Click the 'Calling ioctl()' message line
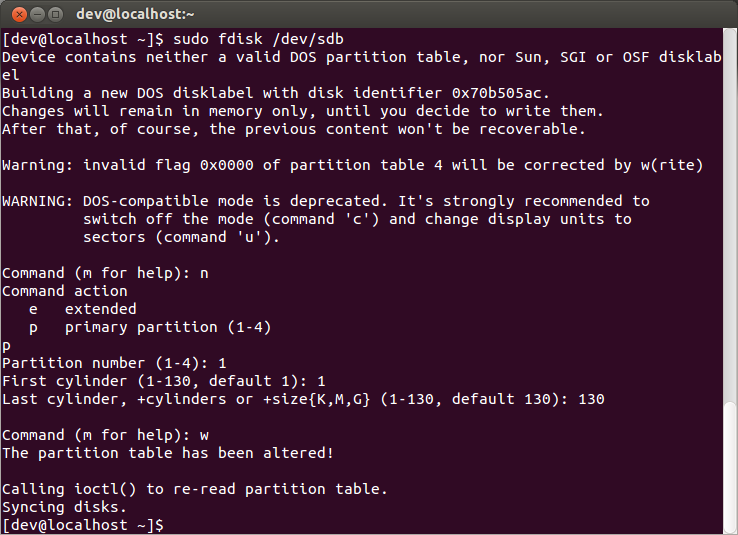The image size is (738, 535). coord(195,489)
